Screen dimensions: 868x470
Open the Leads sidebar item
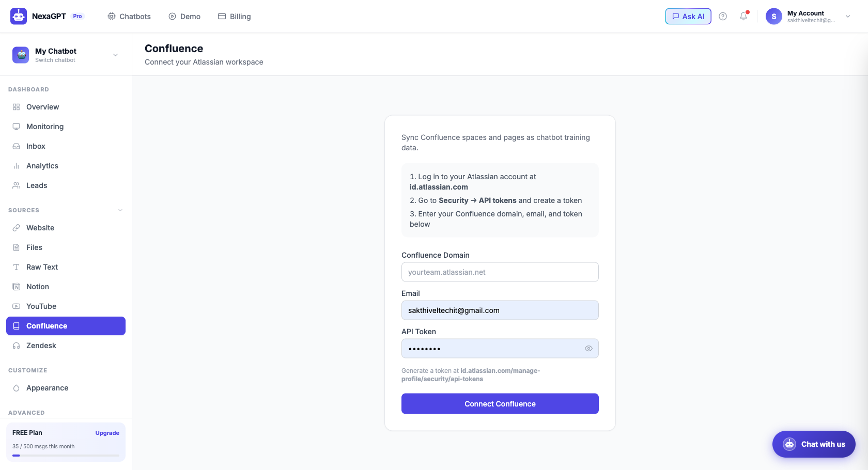point(66,185)
